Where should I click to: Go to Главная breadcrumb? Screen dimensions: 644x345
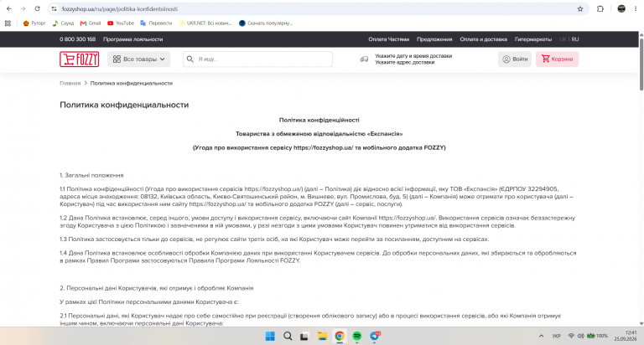(x=70, y=83)
